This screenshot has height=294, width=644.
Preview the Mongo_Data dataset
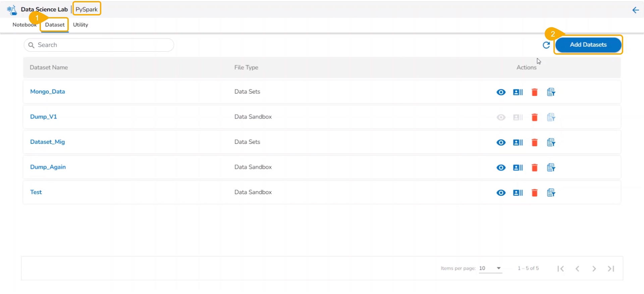pos(501,92)
